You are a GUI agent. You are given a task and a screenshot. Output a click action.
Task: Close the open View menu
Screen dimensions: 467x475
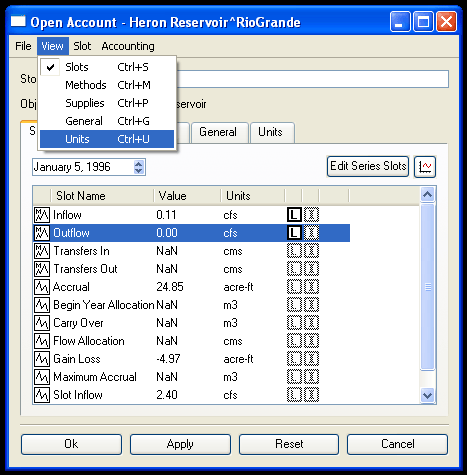[x=53, y=46]
